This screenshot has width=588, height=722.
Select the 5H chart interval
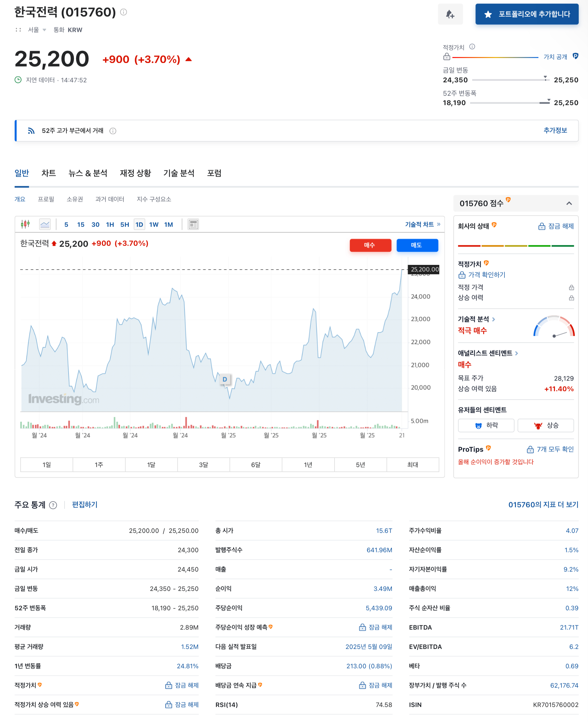(x=125, y=225)
